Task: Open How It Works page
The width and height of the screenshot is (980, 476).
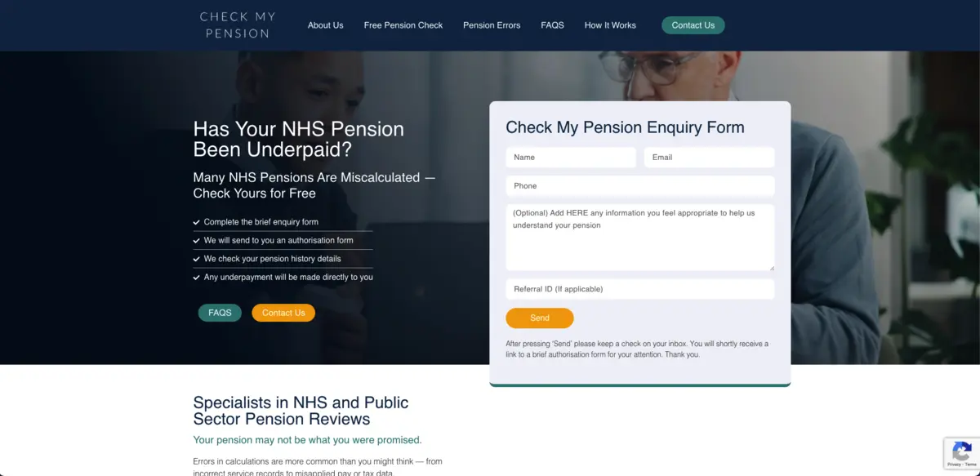Action: coord(610,25)
